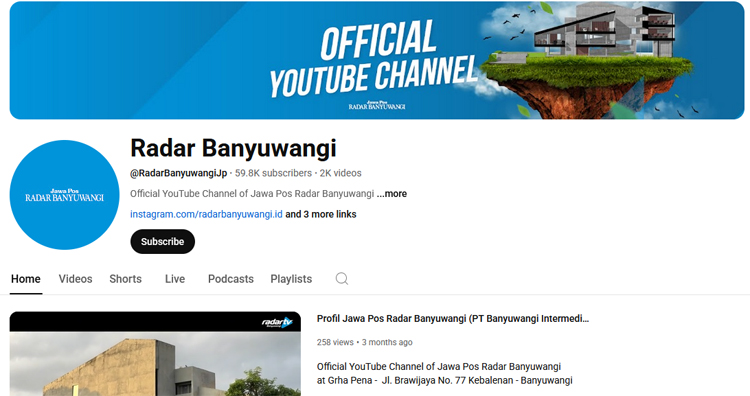The width and height of the screenshot is (750, 396).
Task: Click the 2K videos count
Action: [x=341, y=173]
